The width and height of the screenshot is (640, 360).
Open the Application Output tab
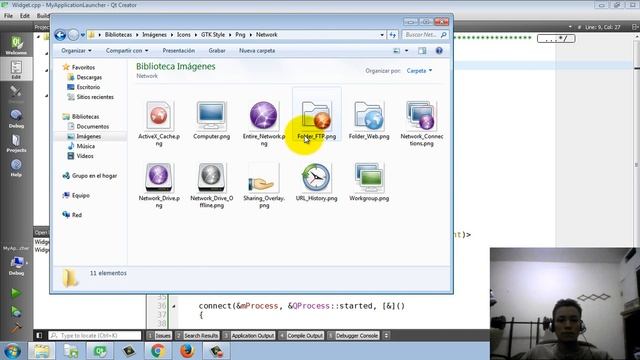(x=249, y=336)
